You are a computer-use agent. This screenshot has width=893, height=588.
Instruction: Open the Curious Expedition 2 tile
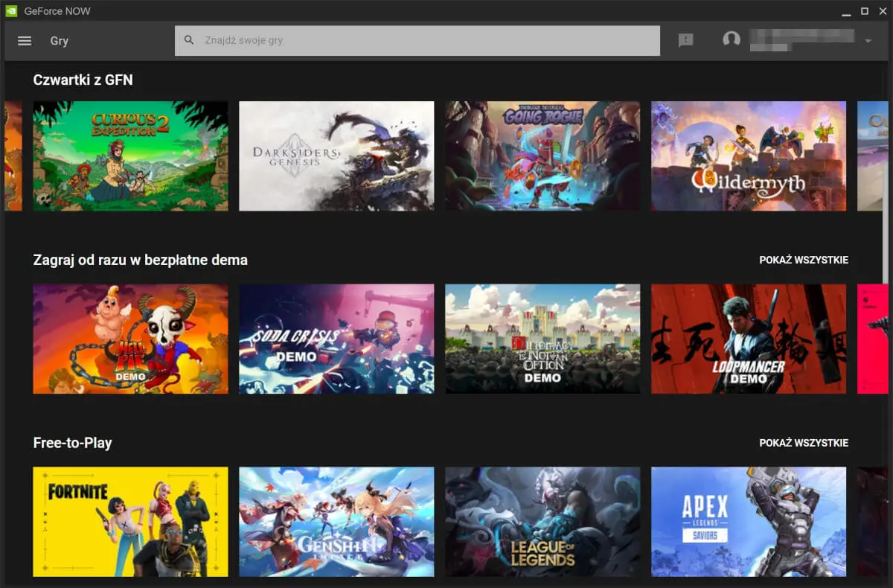coord(130,156)
